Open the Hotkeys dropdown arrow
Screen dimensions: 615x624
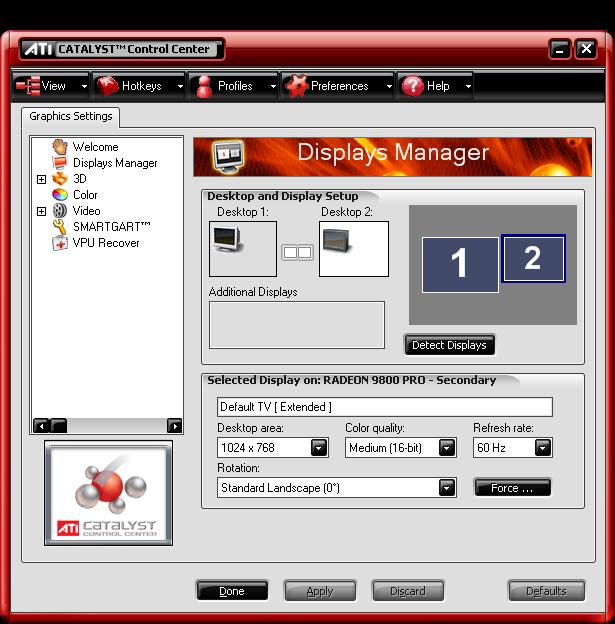pyautogui.click(x=180, y=86)
